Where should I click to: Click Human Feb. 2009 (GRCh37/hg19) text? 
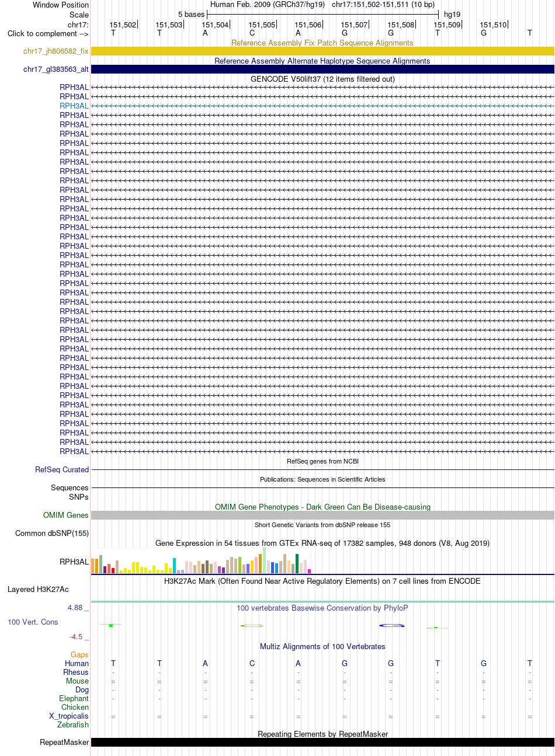tap(268, 5)
